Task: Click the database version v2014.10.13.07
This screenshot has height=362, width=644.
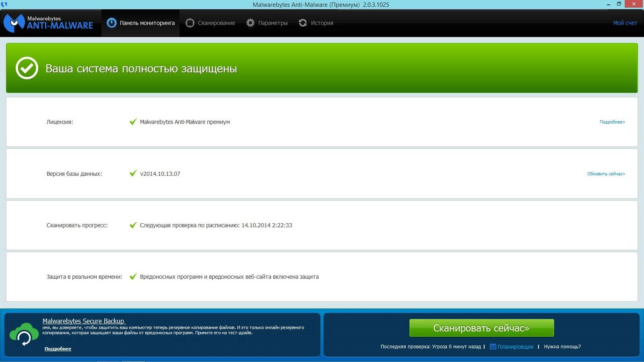Action: (160, 174)
